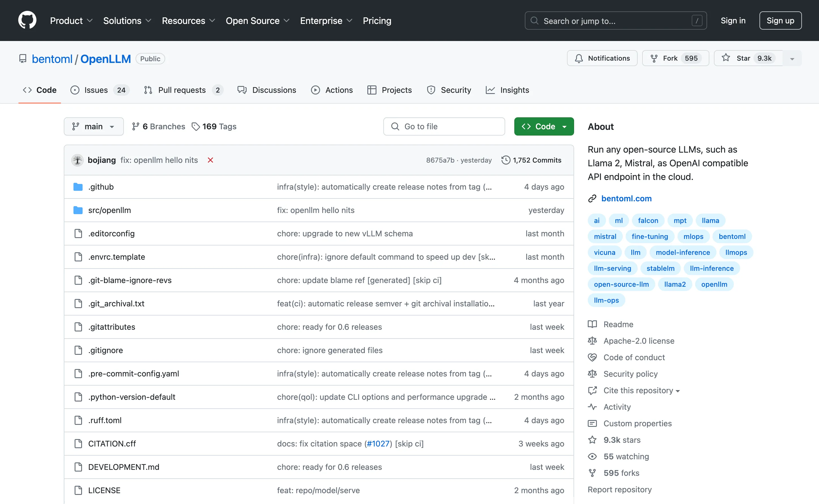Click the bentoml.com link icon
This screenshot has width=819, height=504.
[x=592, y=198]
